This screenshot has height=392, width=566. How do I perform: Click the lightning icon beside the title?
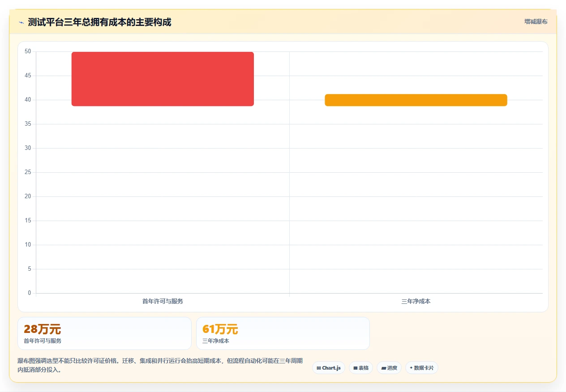[21, 22]
